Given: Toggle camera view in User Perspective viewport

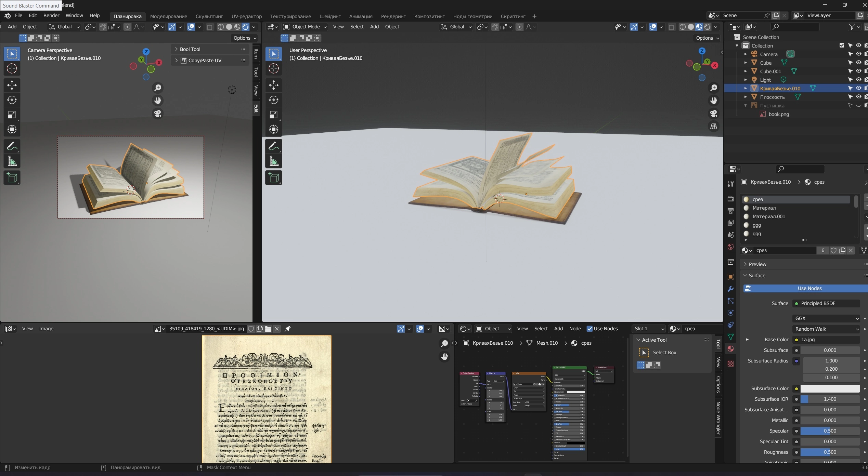Looking at the screenshot, I should click(714, 114).
